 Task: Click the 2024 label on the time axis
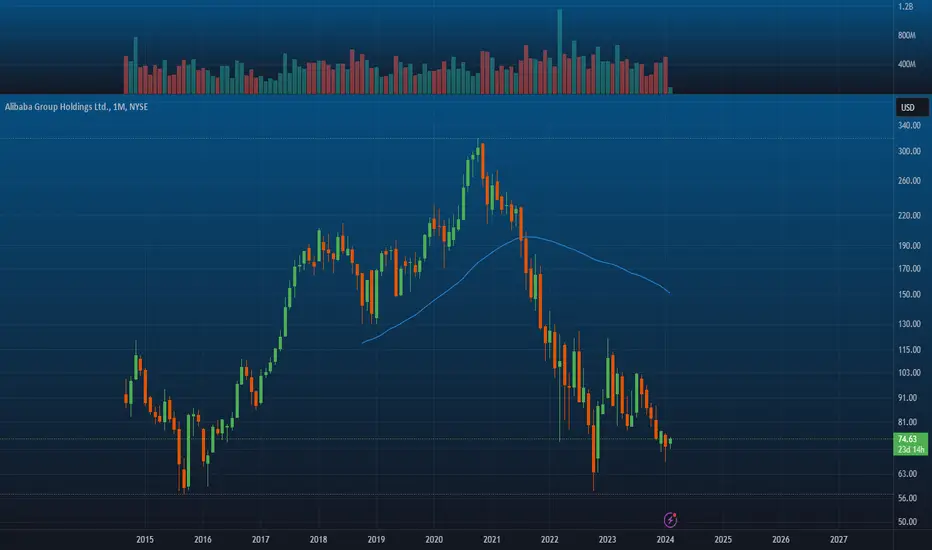pyautogui.click(x=665, y=540)
